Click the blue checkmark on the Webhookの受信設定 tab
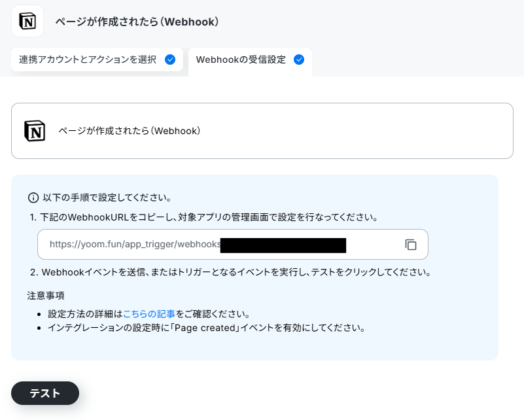Screen dimensions: 524x420 299,60
